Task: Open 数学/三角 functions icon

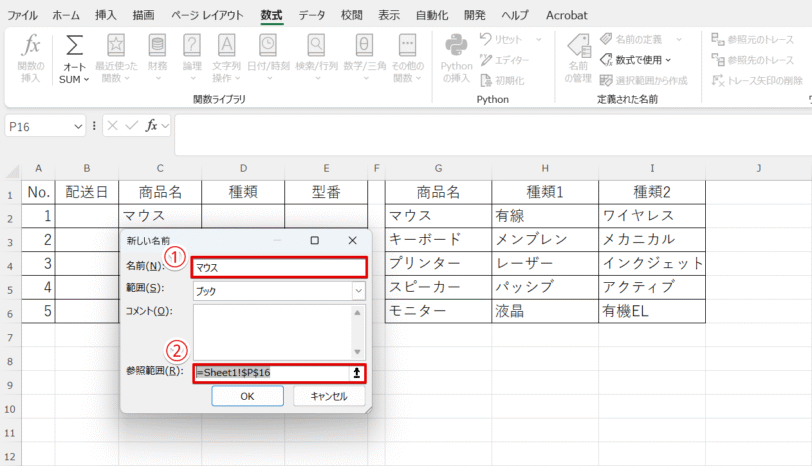Action: tap(364, 45)
